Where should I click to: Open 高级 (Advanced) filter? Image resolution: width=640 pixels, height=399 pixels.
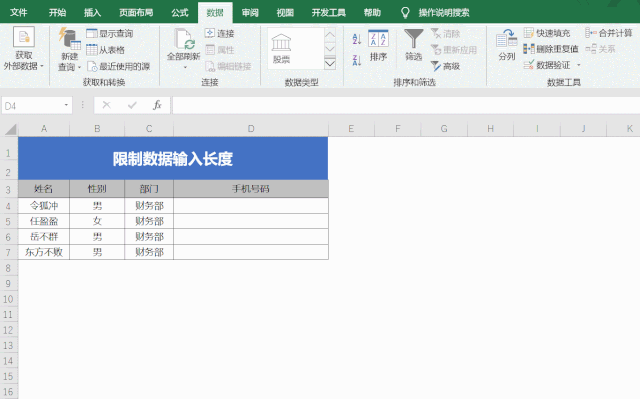point(445,66)
